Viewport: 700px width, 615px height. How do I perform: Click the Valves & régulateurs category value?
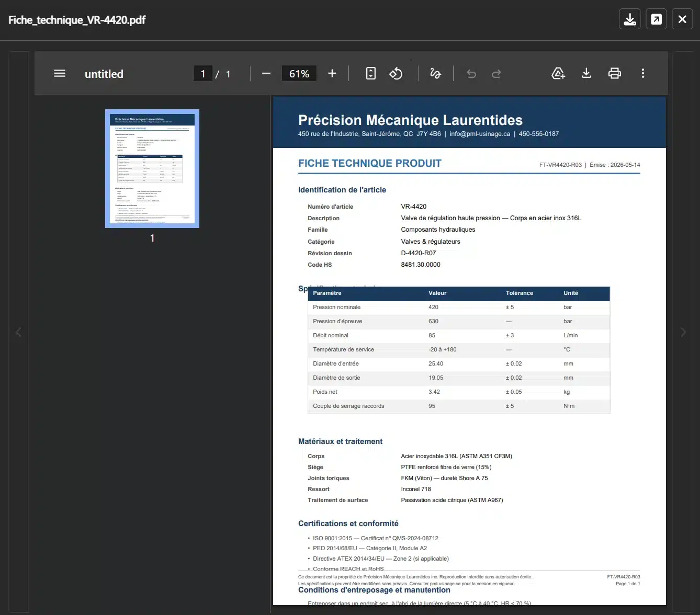pos(431,242)
